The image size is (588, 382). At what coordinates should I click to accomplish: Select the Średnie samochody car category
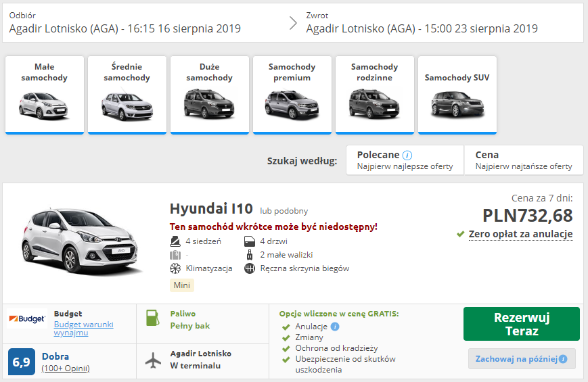click(x=127, y=95)
